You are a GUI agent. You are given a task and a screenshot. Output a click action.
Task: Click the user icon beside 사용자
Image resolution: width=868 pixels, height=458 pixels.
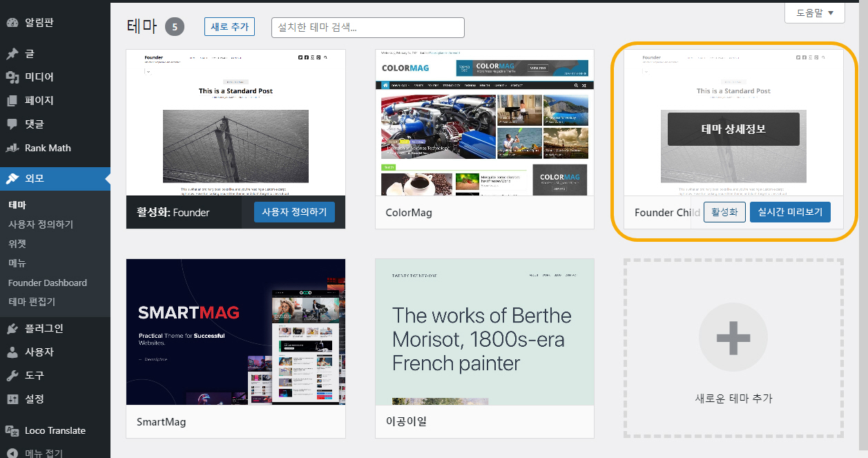12,352
